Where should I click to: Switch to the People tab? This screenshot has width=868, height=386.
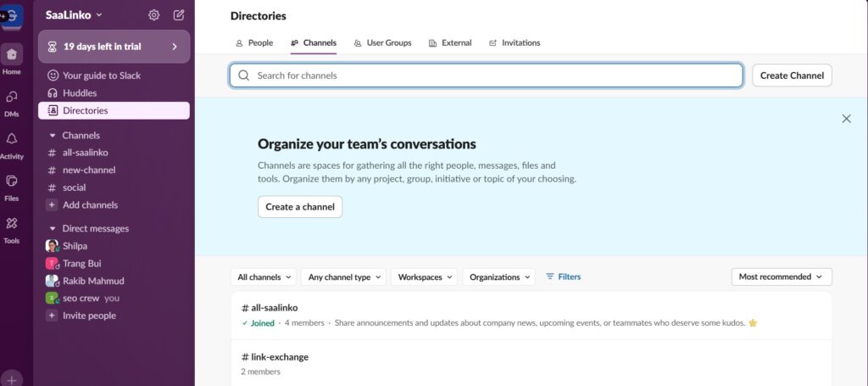pyautogui.click(x=254, y=42)
